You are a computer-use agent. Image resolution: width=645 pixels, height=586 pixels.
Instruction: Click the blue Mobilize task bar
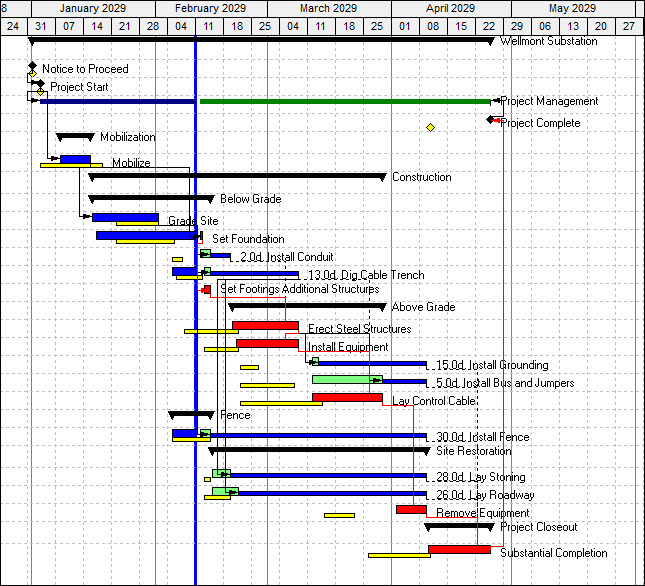[75, 159]
